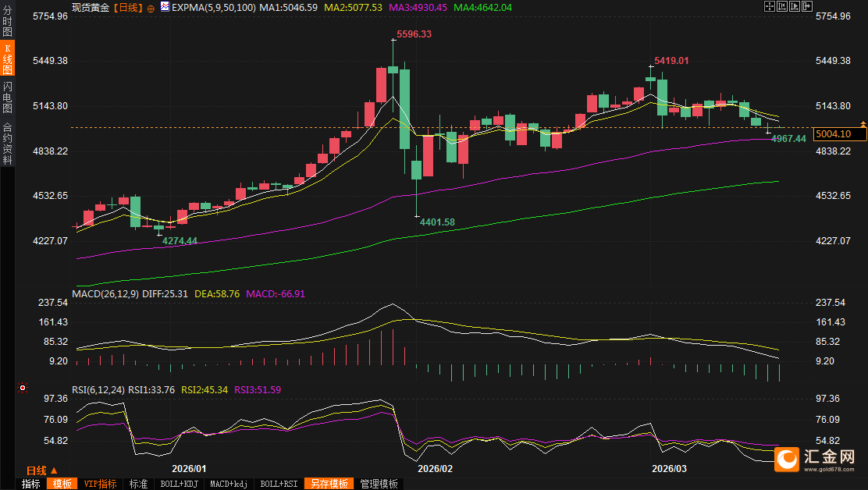
Task: Open the 合约资料 sidebar tab
Action: (8, 143)
